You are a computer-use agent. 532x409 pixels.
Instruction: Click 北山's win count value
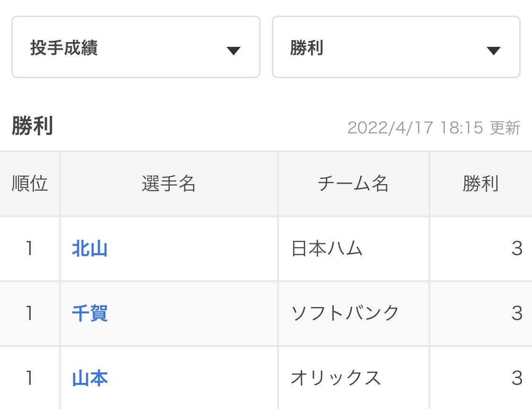[517, 249]
